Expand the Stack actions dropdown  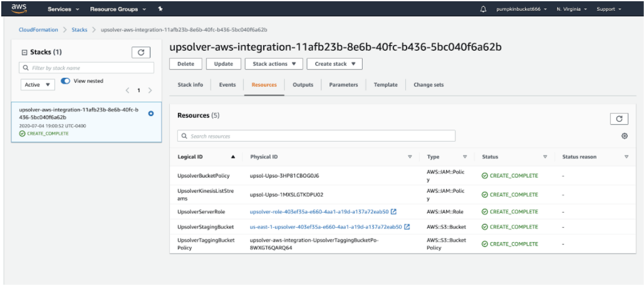pos(274,64)
